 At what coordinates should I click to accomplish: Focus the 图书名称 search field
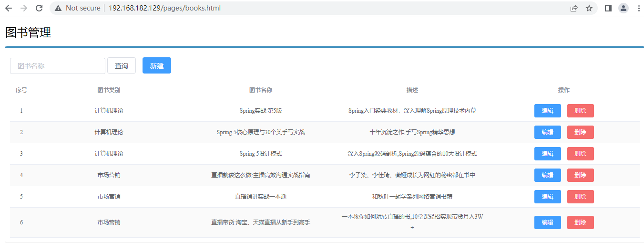coord(57,66)
